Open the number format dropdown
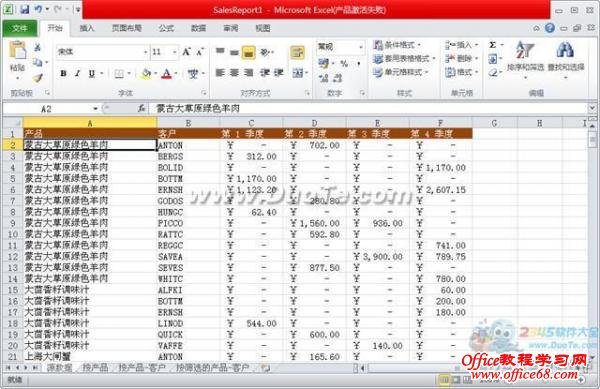 click(x=361, y=47)
